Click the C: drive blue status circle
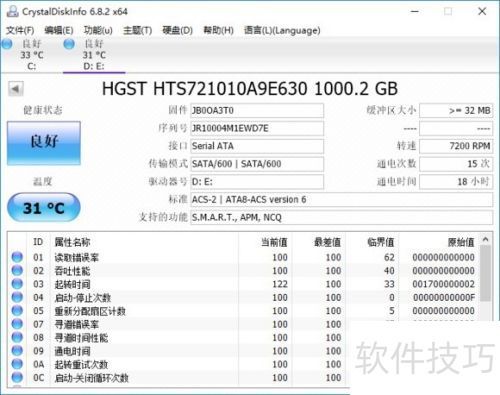This screenshot has height=395, width=500. [7, 44]
